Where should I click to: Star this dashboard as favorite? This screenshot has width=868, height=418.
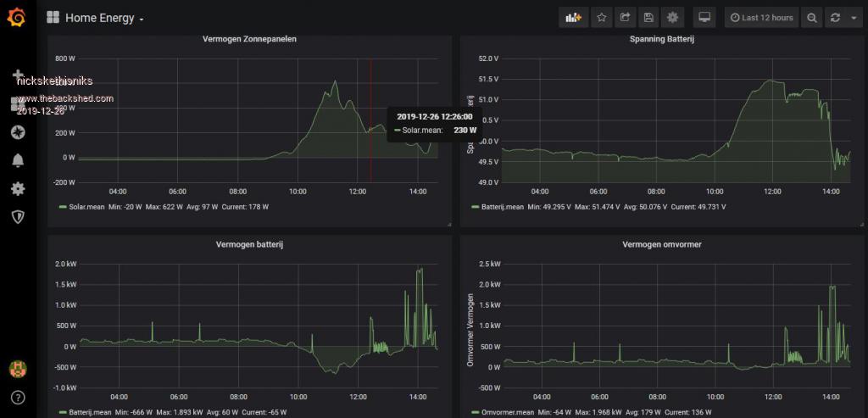(x=601, y=17)
